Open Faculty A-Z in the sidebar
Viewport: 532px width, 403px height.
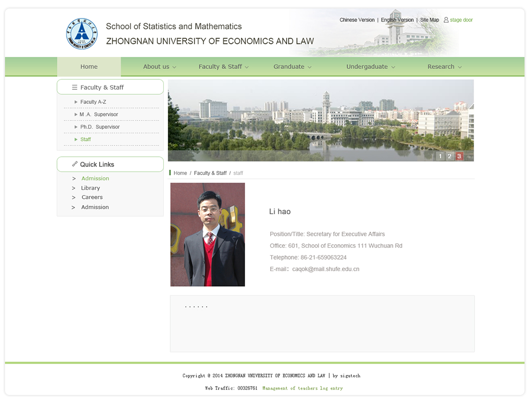pyautogui.click(x=93, y=102)
